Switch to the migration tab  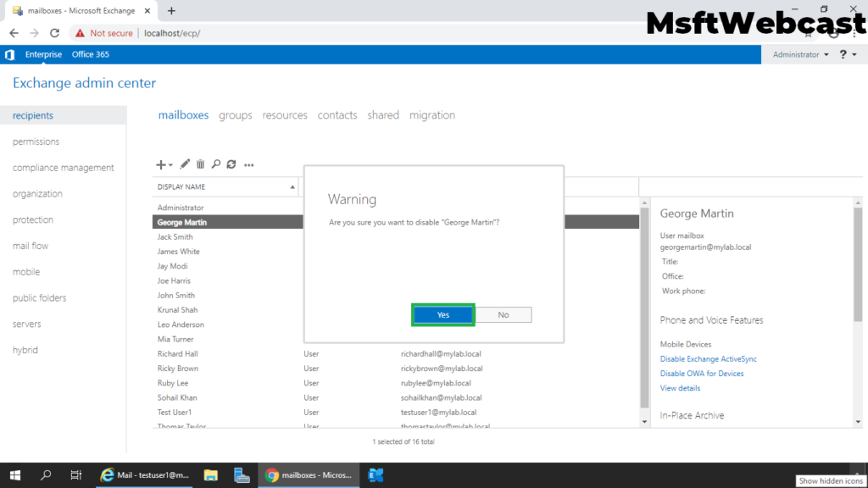tap(432, 115)
